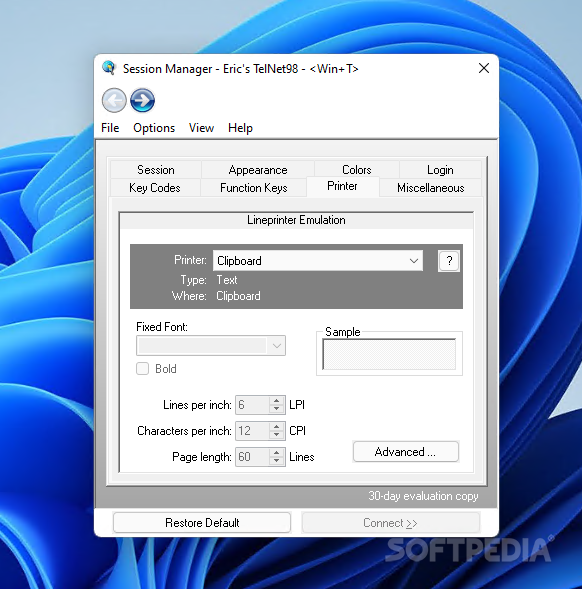Image resolution: width=582 pixels, height=589 pixels.
Task: Switch to the Session tab
Action: coord(156,170)
